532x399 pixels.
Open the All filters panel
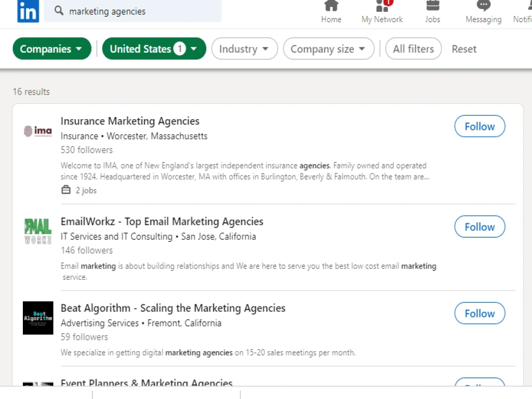click(413, 48)
